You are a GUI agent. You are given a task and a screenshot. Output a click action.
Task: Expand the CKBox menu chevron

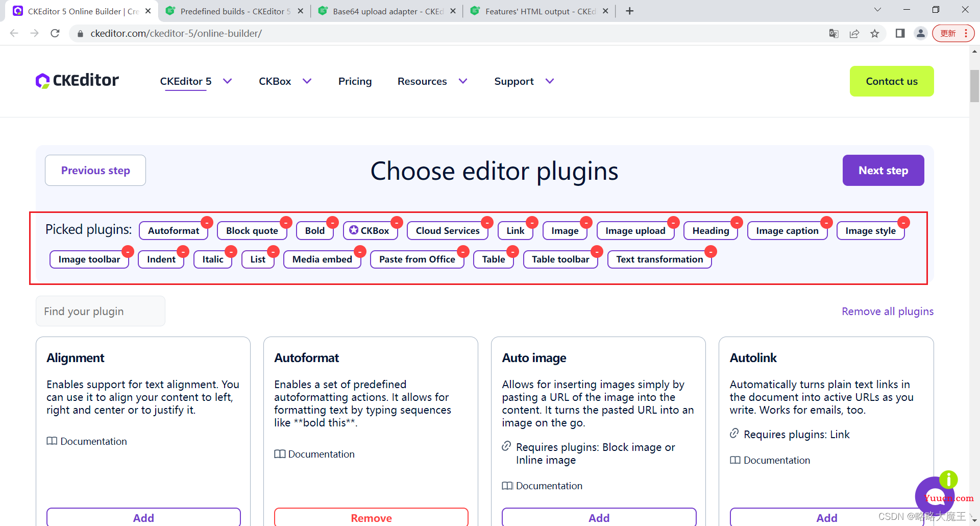(307, 81)
